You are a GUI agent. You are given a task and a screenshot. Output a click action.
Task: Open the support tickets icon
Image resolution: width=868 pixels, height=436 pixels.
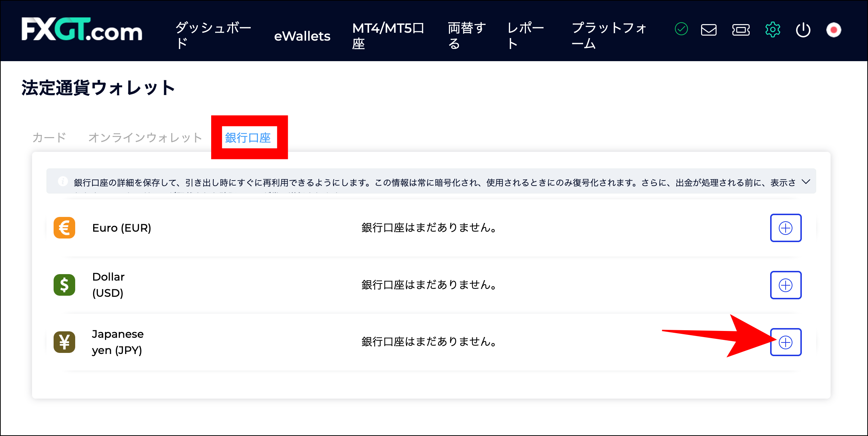click(x=741, y=30)
